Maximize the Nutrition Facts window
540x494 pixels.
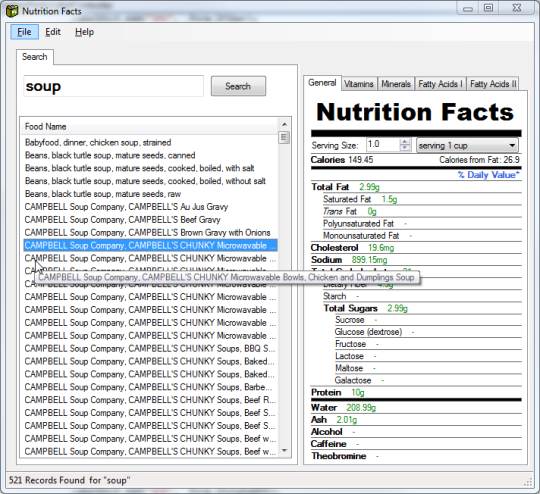(488, 8)
